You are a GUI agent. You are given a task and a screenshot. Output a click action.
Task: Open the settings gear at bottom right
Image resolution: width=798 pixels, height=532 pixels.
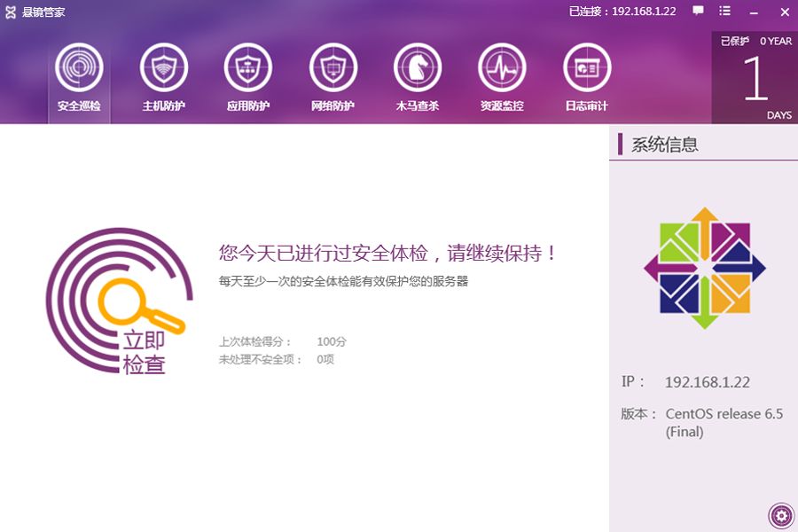(x=780, y=515)
